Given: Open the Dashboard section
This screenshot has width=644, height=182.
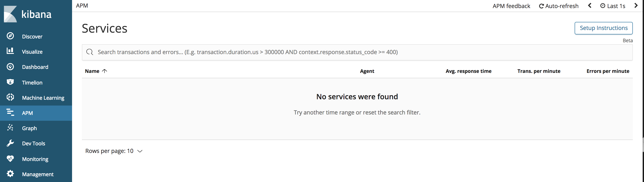Looking at the screenshot, I should 35,67.
